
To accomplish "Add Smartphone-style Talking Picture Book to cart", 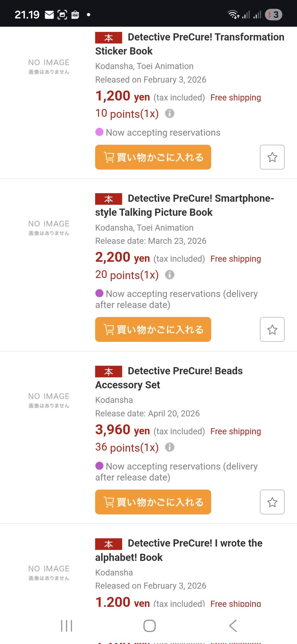I will pyautogui.click(x=153, y=329).
